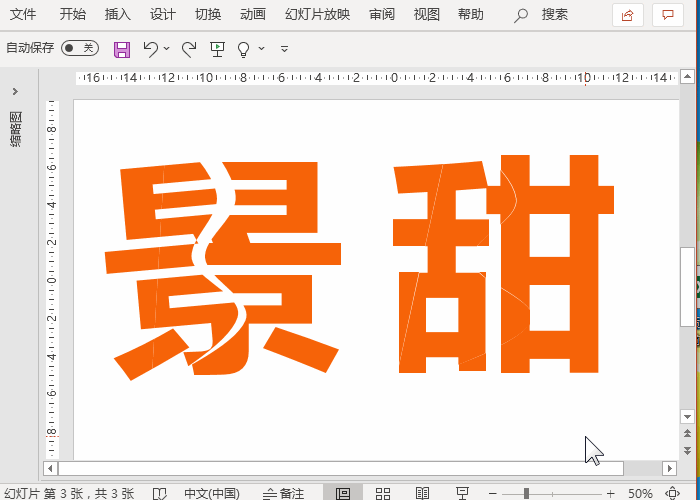Open the 动画 tab
This screenshot has width=700, height=500.
point(253,14)
